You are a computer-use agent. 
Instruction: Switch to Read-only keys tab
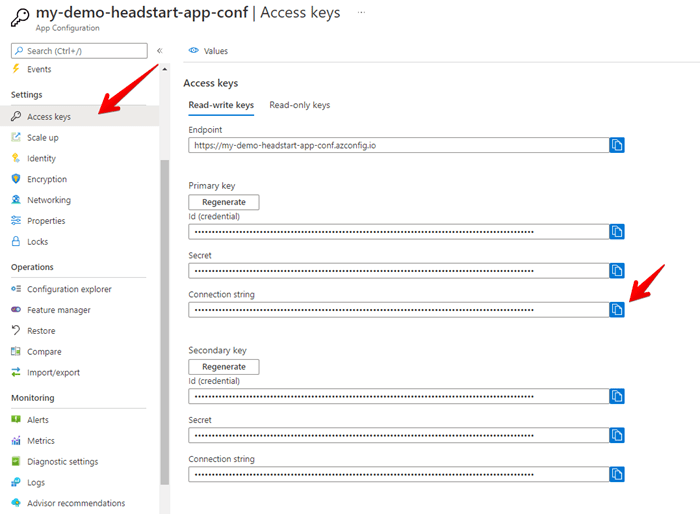(300, 105)
